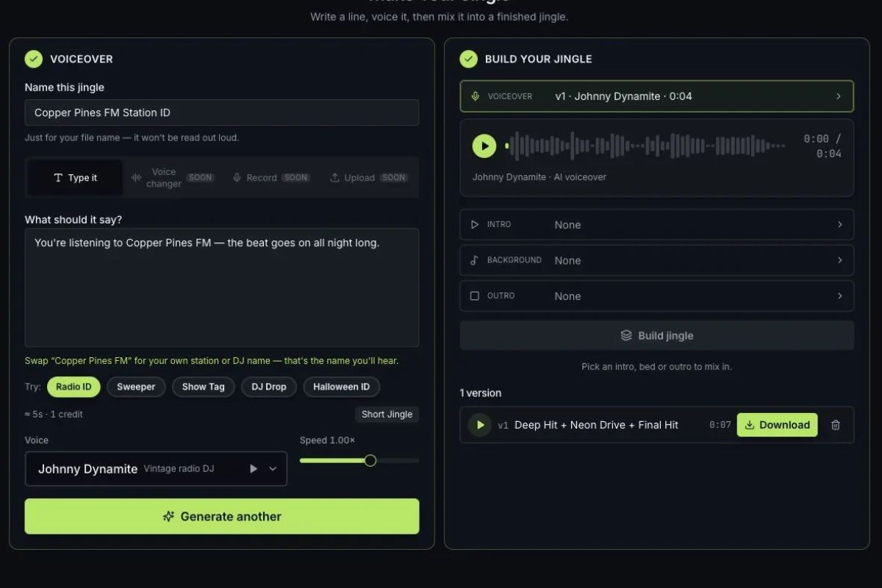Click the Name this jingle text field
The image size is (882, 588).
coord(222,112)
